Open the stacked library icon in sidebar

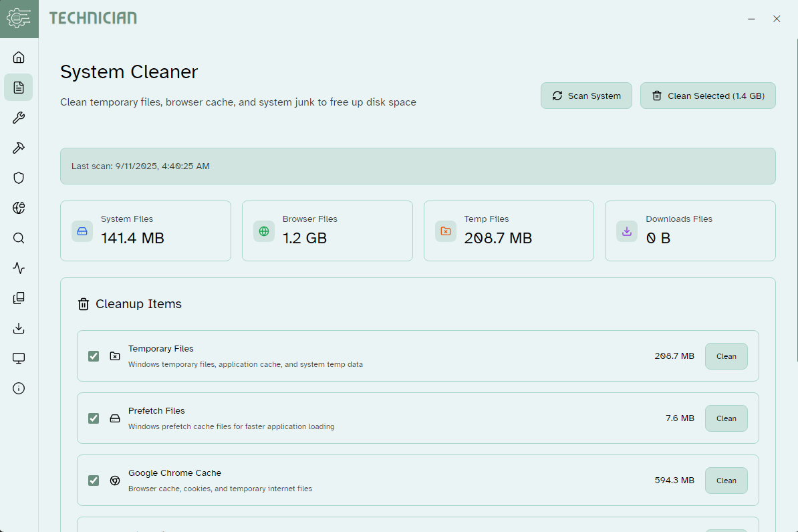19,298
